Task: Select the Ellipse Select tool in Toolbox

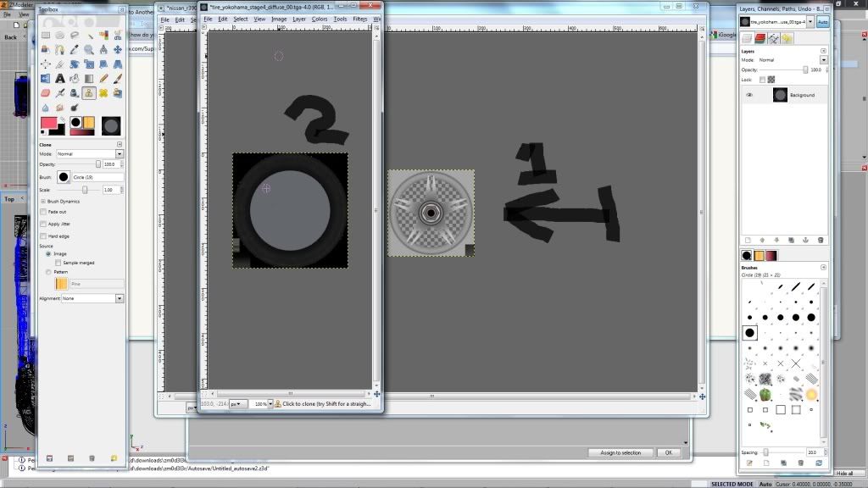Action: [60, 36]
